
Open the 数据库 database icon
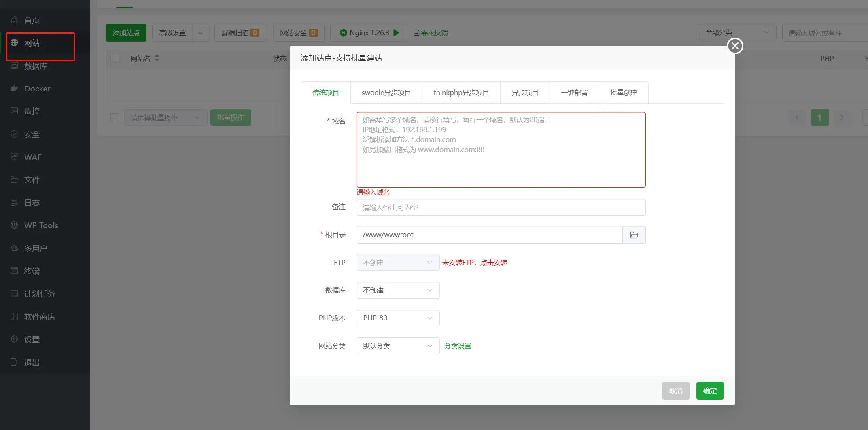14,66
